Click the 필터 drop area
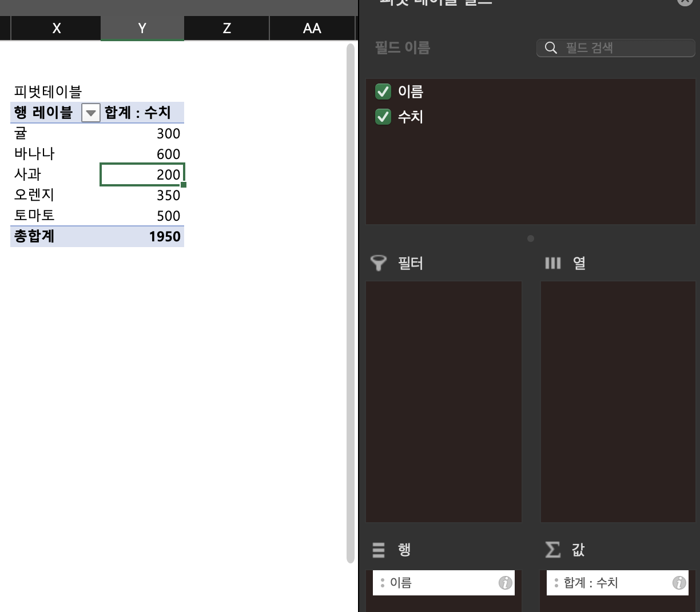Viewport: 700px width, 612px height. click(x=444, y=402)
